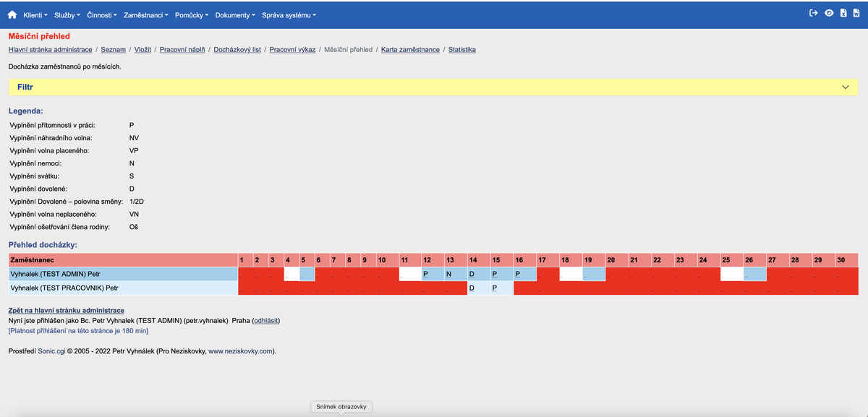The image size is (868, 417).
Task: Open the Zpět na hlavní stránku administrace link
Action: click(66, 309)
